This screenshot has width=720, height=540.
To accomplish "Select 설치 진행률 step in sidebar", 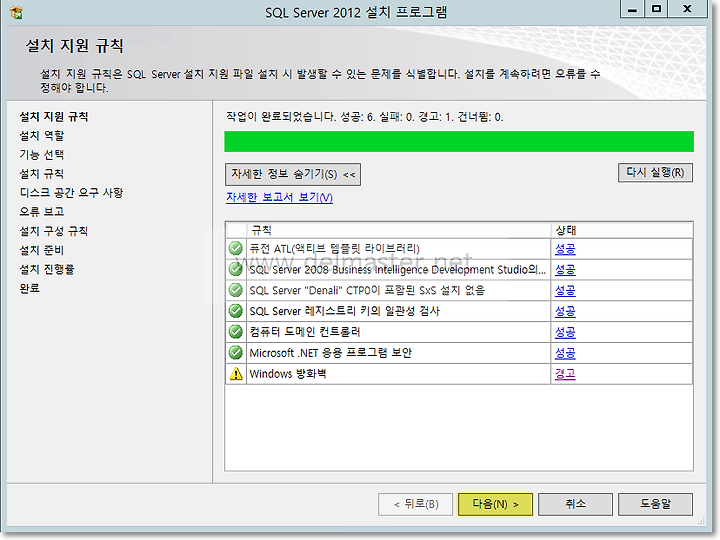I will tap(47, 269).
